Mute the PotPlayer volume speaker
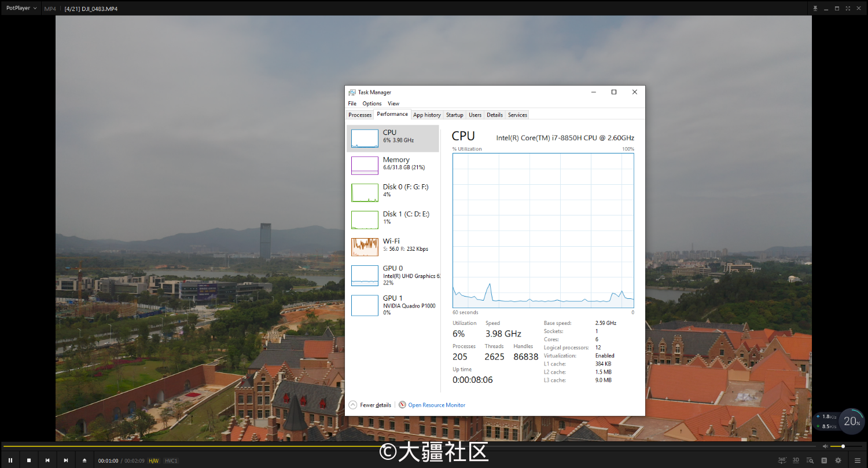Viewport: 868px width, 468px height. (825, 447)
